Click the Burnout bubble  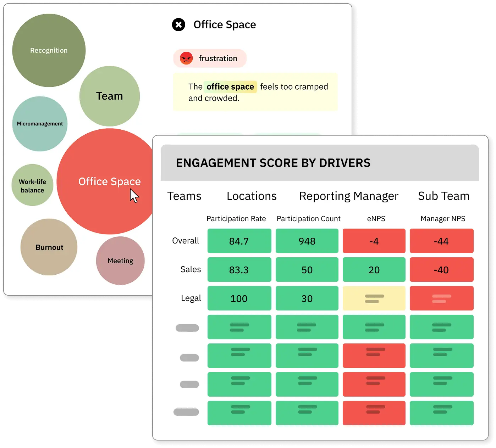click(x=49, y=247)
